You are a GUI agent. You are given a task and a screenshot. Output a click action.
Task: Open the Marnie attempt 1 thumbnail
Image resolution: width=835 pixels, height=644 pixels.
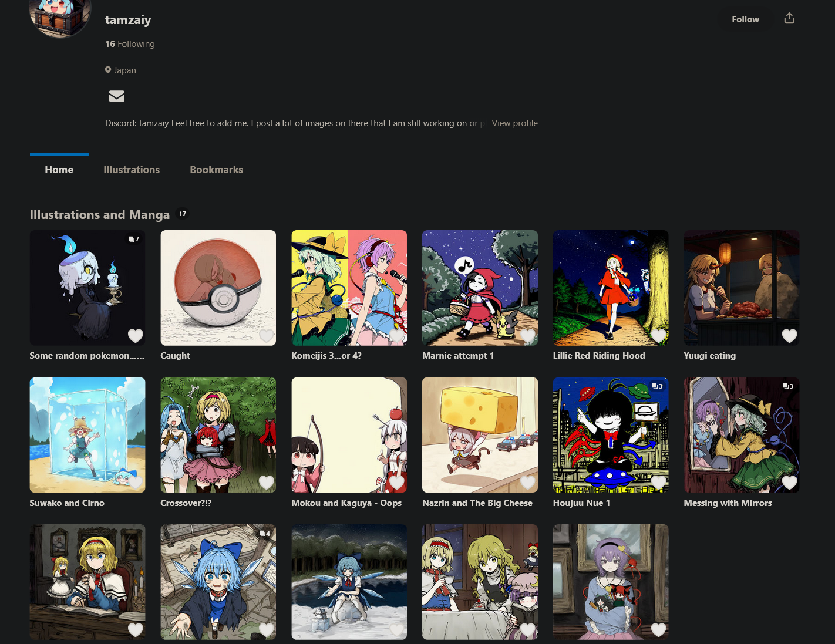pos(480,288)
